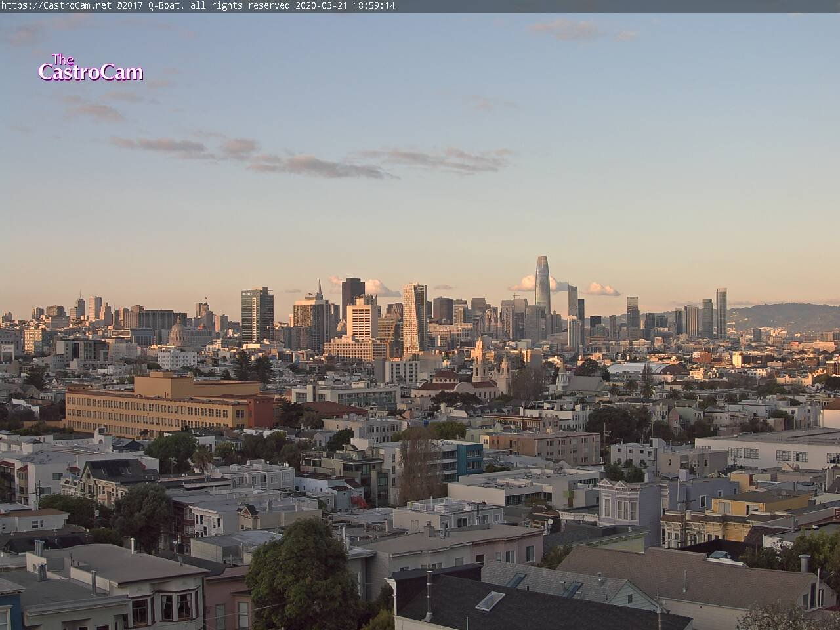This screenshot has height=630, width=840.
Task: Select the white striped high-rise tower
Action: coord(415,315)
